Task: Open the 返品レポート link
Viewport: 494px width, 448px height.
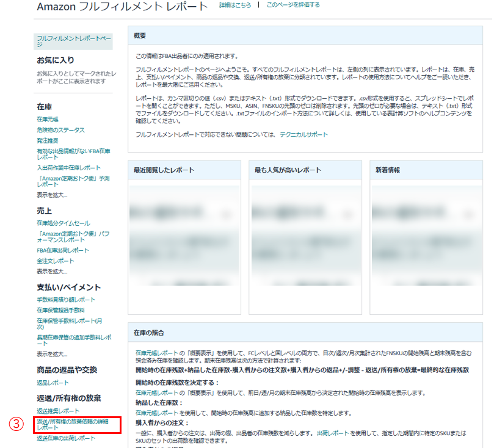Action: (53, 383)
